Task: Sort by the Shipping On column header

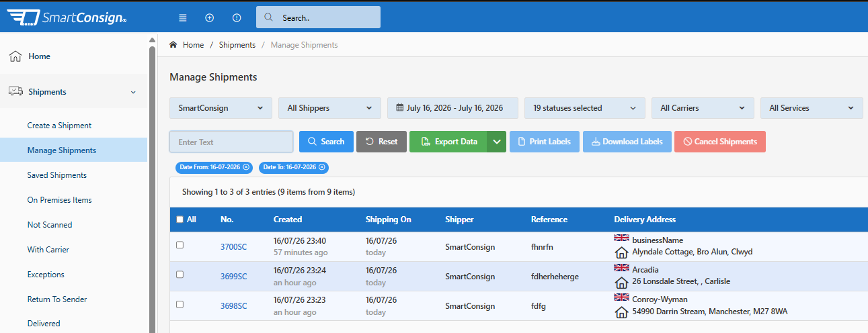Action: tap(388, 220)
